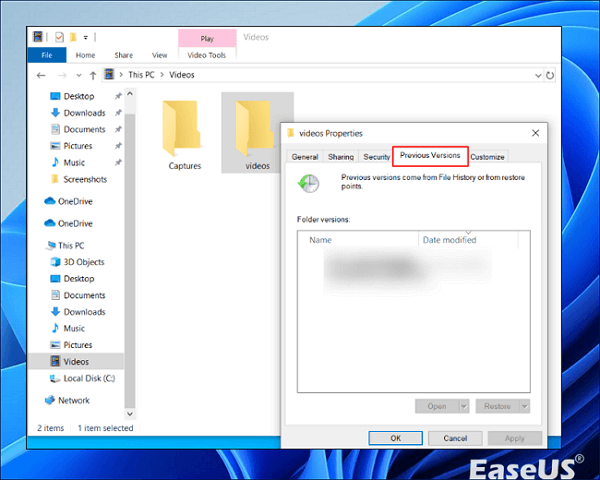Confirm with the OK button
The width and height of the screenshot is (600, 480).
(x=396, y=438)
